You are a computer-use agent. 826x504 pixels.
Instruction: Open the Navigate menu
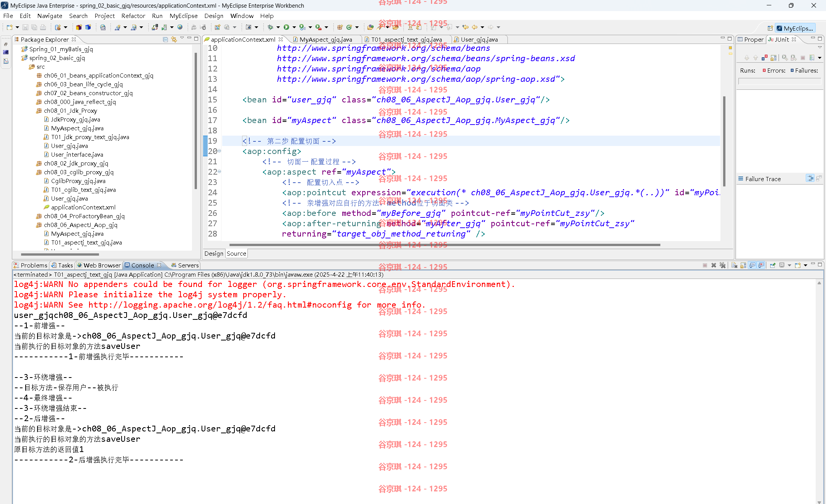50,16
